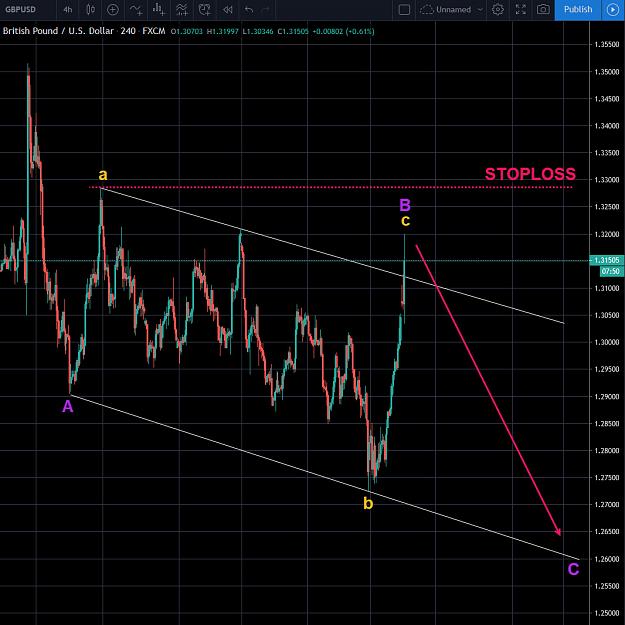Start bar replay mode

(x=228, y=10)
